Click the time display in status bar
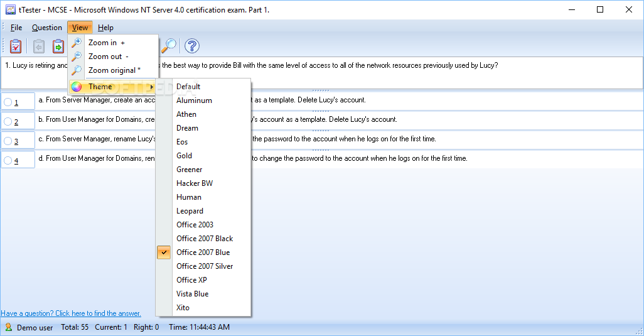This screenshot has height=336, width=644. point(199,327)
